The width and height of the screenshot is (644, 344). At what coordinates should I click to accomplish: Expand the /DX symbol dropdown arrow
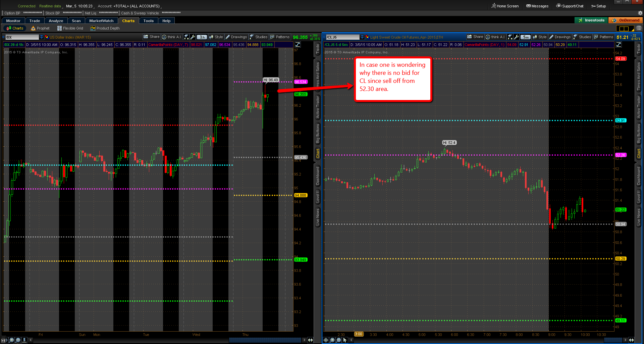(x=42, y=37)
